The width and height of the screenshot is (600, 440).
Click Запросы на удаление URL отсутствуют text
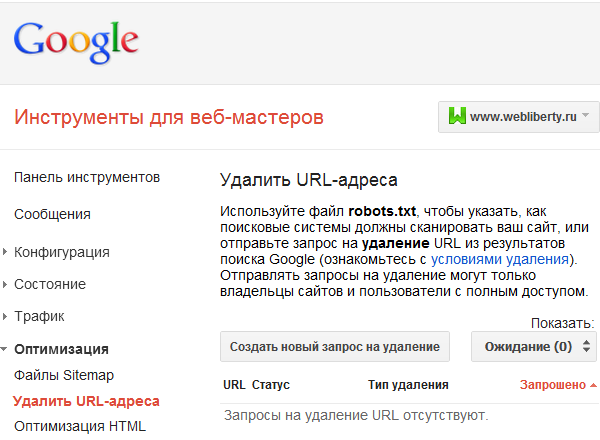[x=356, y=416]
